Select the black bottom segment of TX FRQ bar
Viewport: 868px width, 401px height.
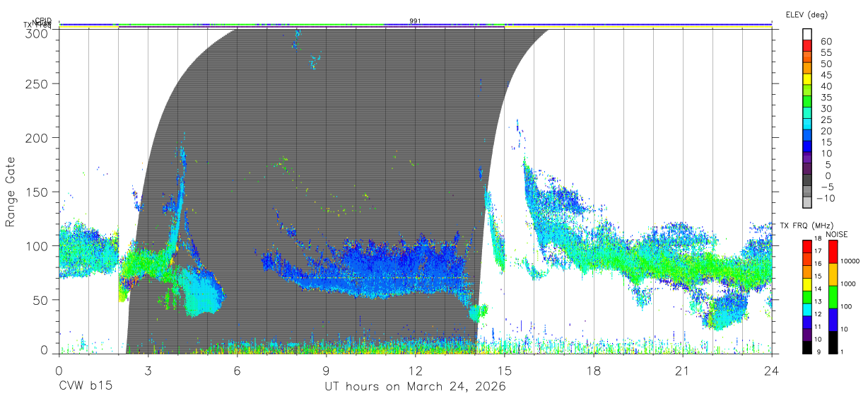coord(807,346)
